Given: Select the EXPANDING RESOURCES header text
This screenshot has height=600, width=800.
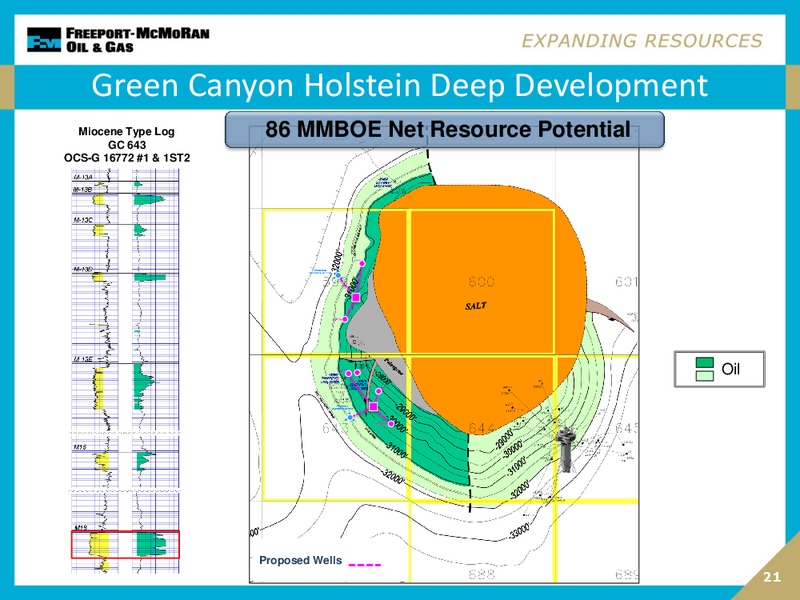Looking at the screenshot, I should tap(642, 41).
